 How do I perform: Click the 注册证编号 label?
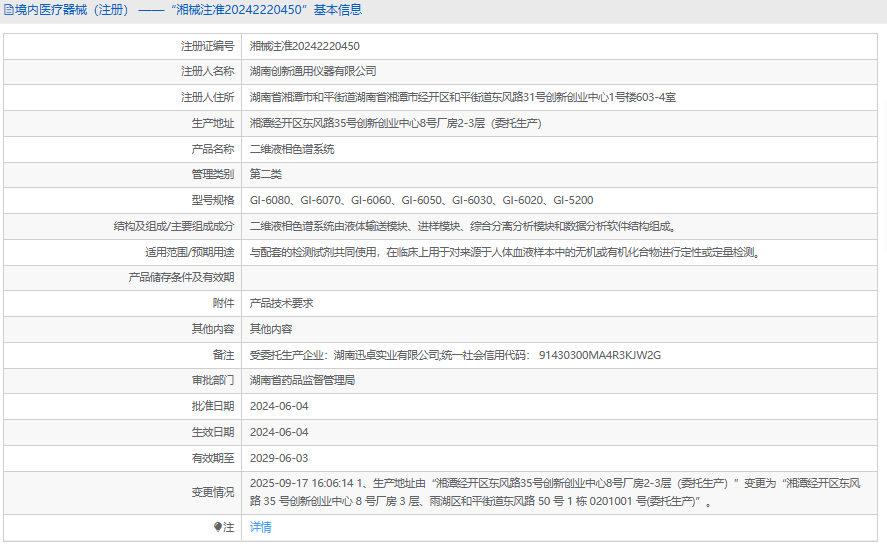coord(208,46)
